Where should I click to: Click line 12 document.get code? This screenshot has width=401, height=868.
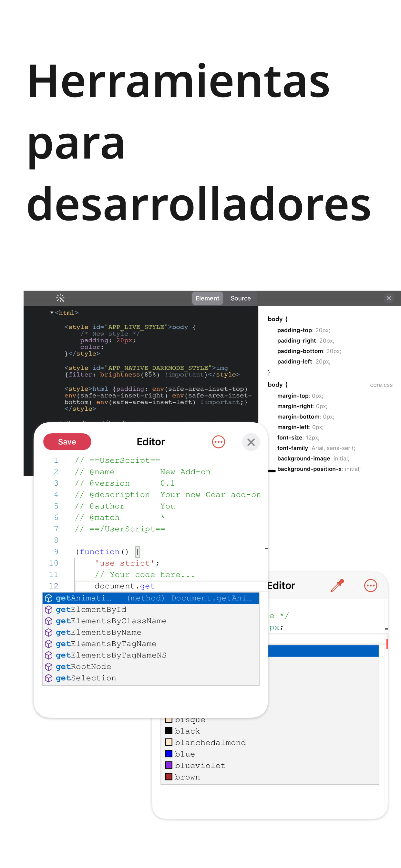coord(125,586)
